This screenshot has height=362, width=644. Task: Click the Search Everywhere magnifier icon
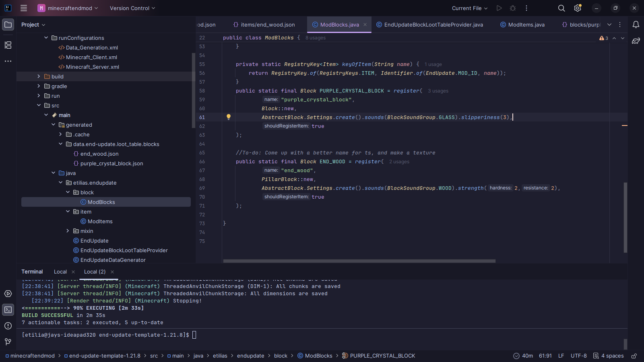click(561, 8)
